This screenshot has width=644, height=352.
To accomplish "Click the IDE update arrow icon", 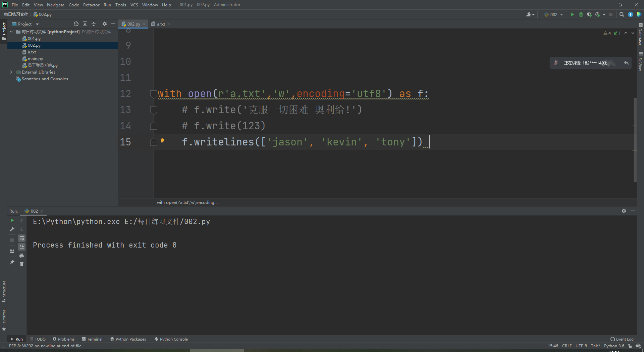I will pyautogui.click(x=631, y=14).
